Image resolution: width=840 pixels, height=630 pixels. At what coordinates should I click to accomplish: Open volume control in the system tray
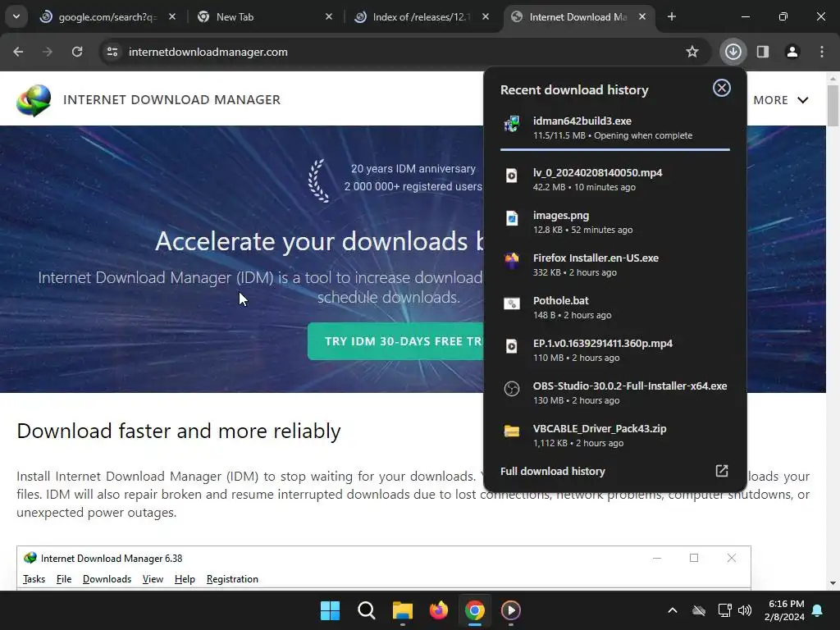click(x=745, y=610)
